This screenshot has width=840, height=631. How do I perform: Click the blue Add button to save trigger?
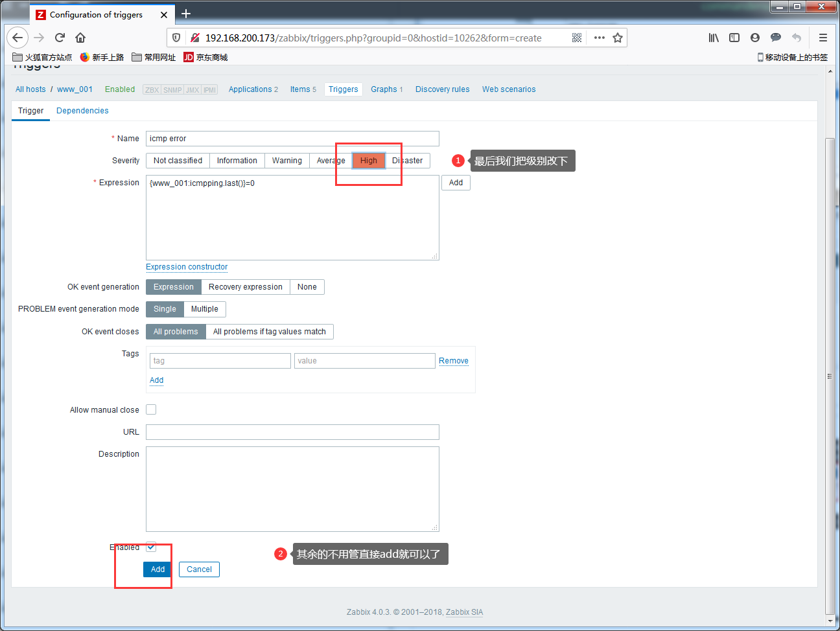click(157, 569)
